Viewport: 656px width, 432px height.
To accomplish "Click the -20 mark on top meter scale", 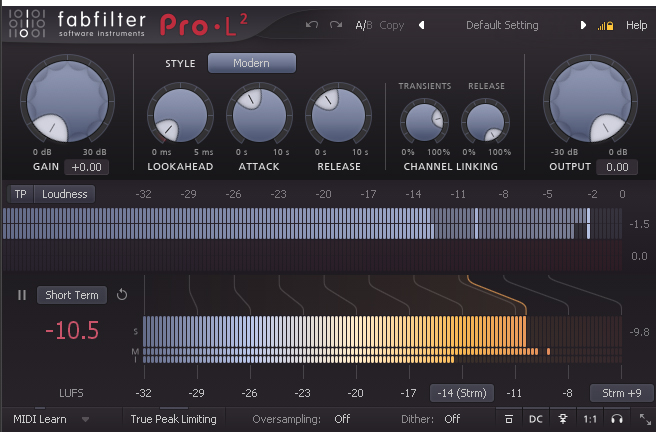I will (323, 194).
